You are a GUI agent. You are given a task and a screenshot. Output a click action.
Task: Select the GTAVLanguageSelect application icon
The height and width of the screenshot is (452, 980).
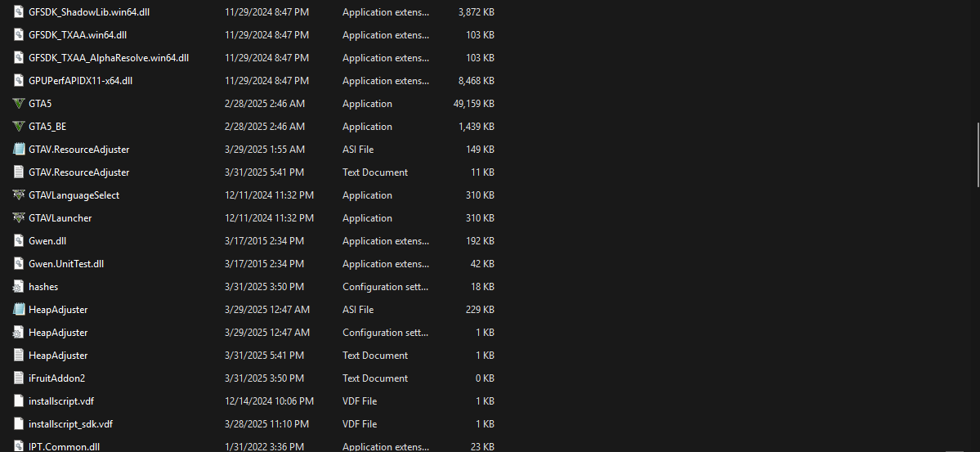pyautogui.click(x=19, y=195)
